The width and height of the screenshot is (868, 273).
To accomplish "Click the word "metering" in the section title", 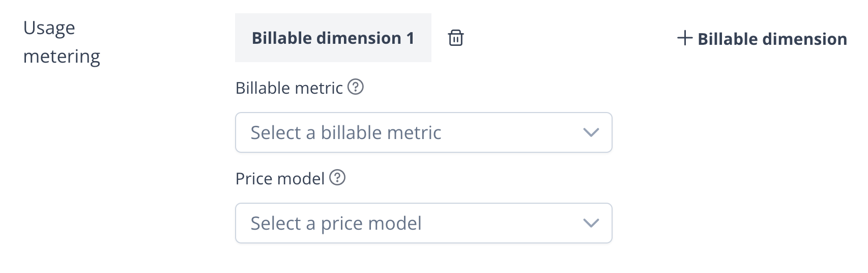I will 62,56.
